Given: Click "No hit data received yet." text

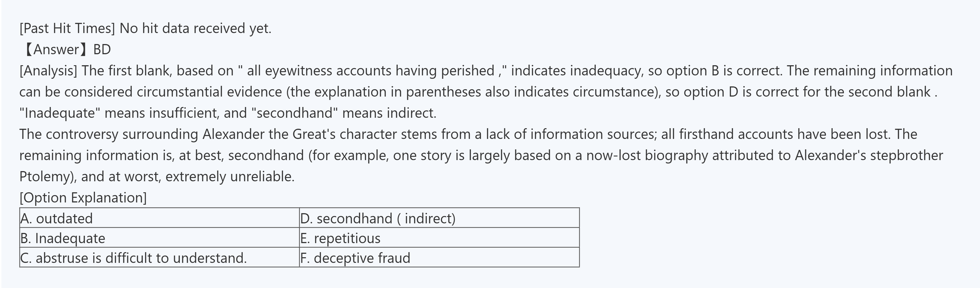Looking at the screenshot, I should (196, 29).
